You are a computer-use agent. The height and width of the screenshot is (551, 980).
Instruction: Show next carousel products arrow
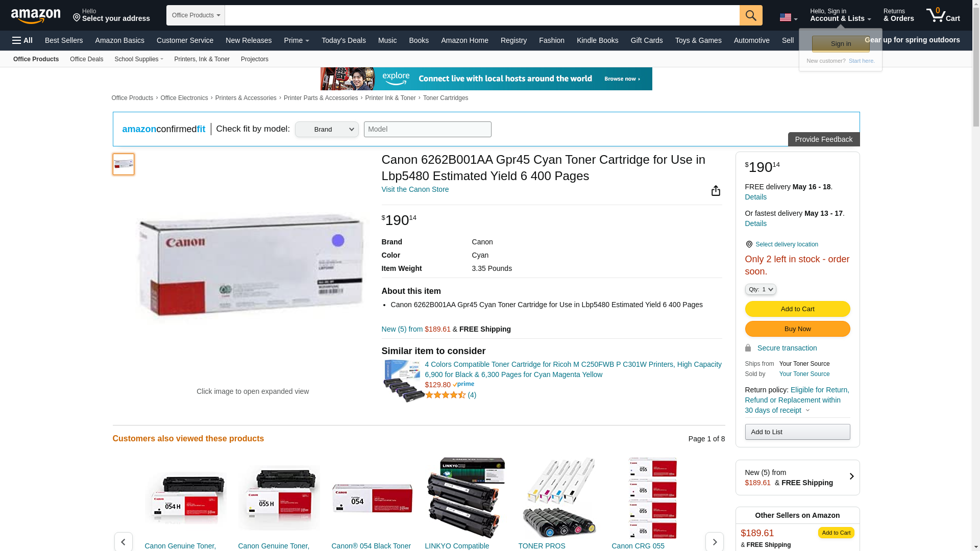[x=714, y=542]
